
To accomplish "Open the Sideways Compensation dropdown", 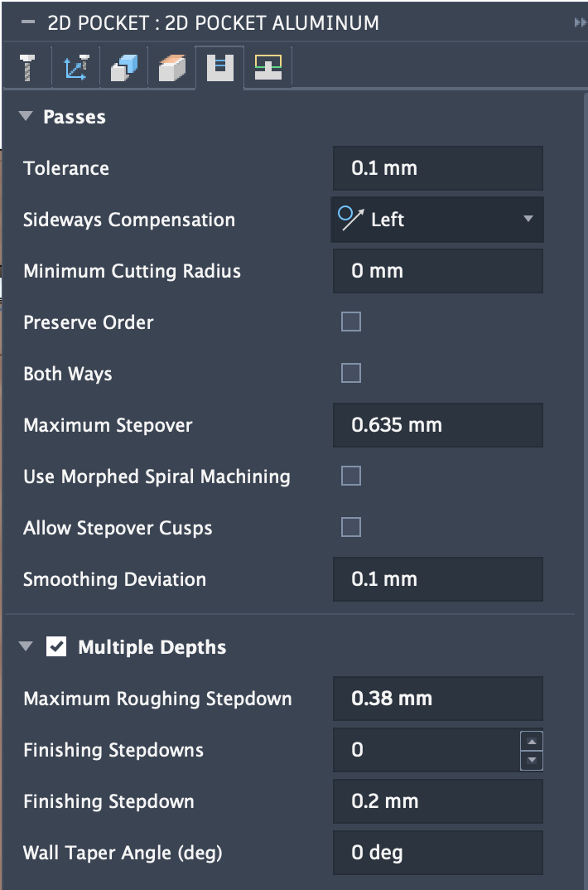I will [x=437, y=220].
